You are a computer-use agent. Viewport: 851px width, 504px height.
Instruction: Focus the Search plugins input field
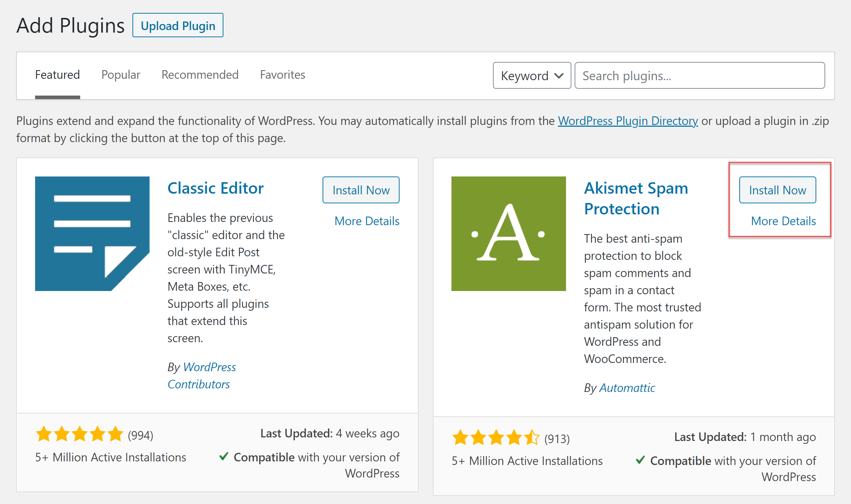coord(700,76)
